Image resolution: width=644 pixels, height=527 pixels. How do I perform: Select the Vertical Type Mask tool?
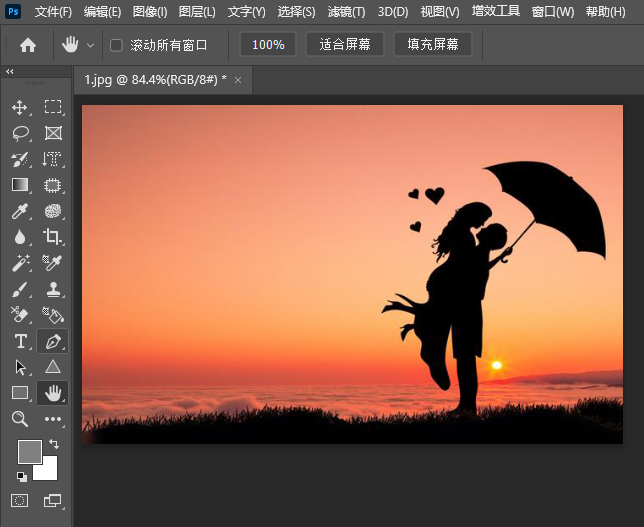tap(52, 159)
